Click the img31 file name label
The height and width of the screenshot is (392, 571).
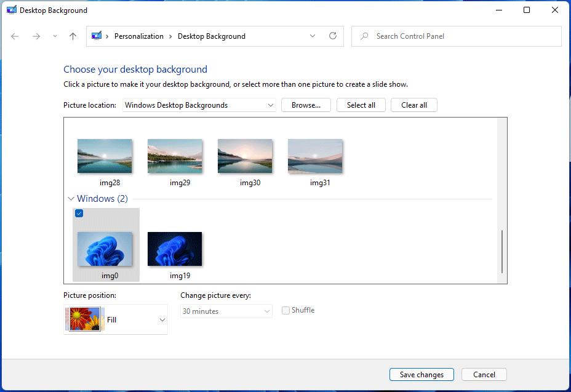click(x=320, y=183)
